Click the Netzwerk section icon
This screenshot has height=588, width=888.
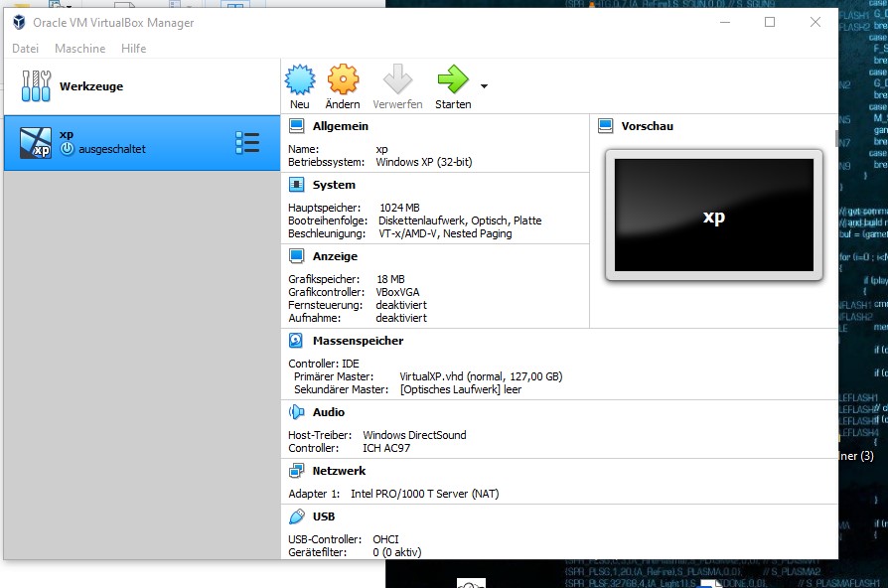click(296, 471)
